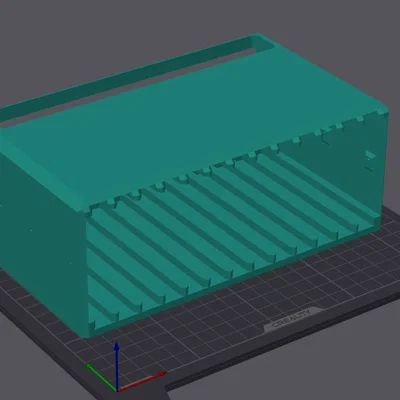Click the green Y axis arrow

[101, 377]
